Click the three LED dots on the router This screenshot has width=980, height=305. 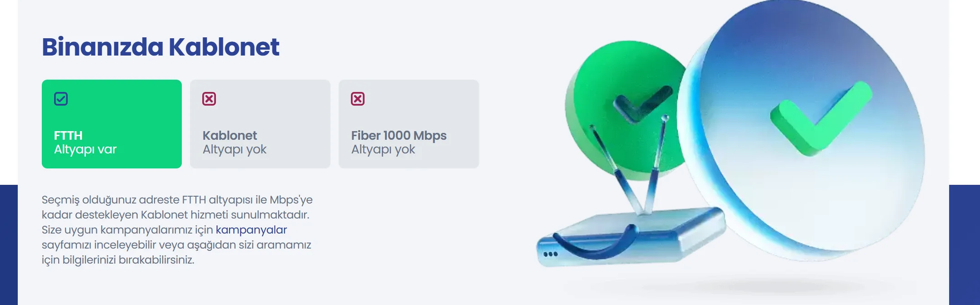coord(550,254)
